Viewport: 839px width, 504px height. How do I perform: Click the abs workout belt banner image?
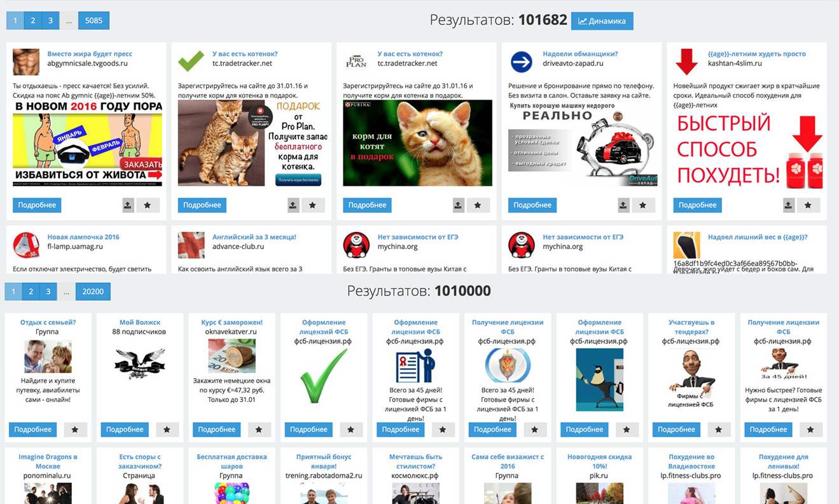tap(87, 143)
